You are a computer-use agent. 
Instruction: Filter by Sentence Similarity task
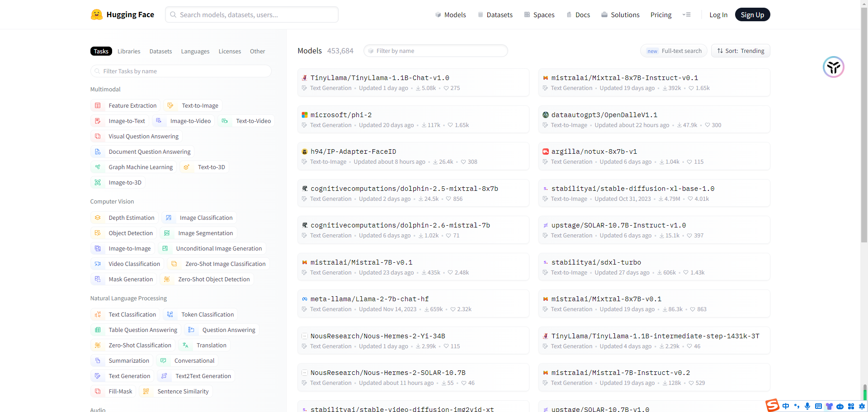pyautogui.click(x=176, y=391)
